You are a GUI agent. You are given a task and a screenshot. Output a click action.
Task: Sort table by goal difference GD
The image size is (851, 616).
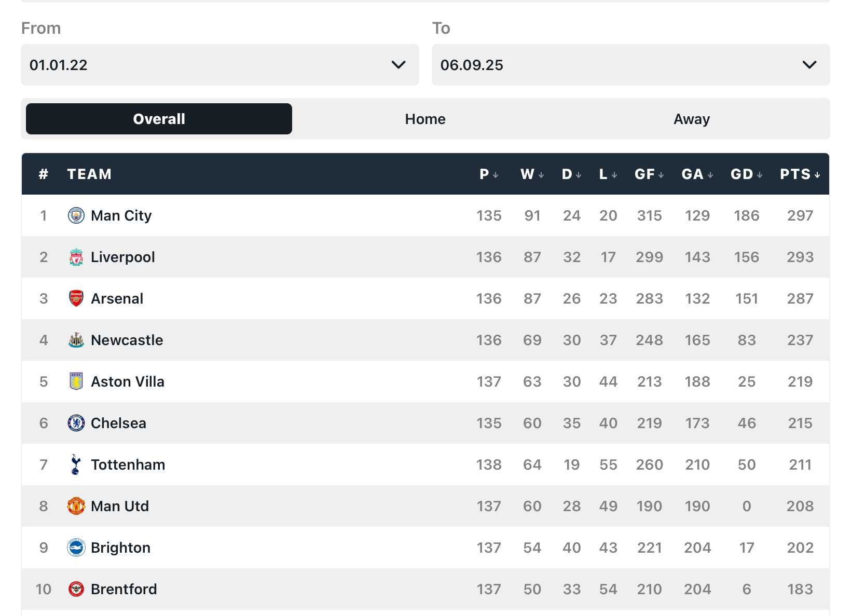746,174
